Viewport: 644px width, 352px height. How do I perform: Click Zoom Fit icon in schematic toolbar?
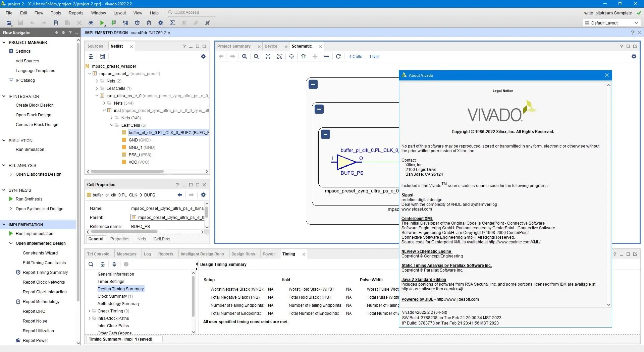tap(268, 56)
